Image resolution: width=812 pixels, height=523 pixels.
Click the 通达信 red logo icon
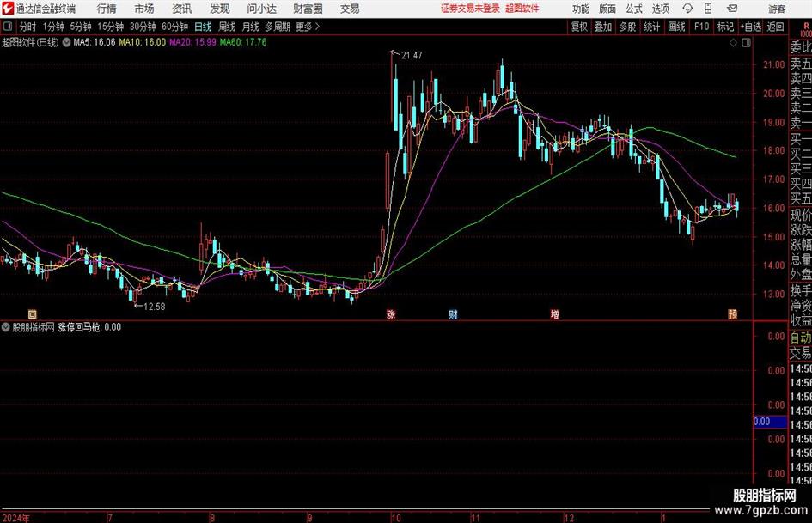click(8, 9)
